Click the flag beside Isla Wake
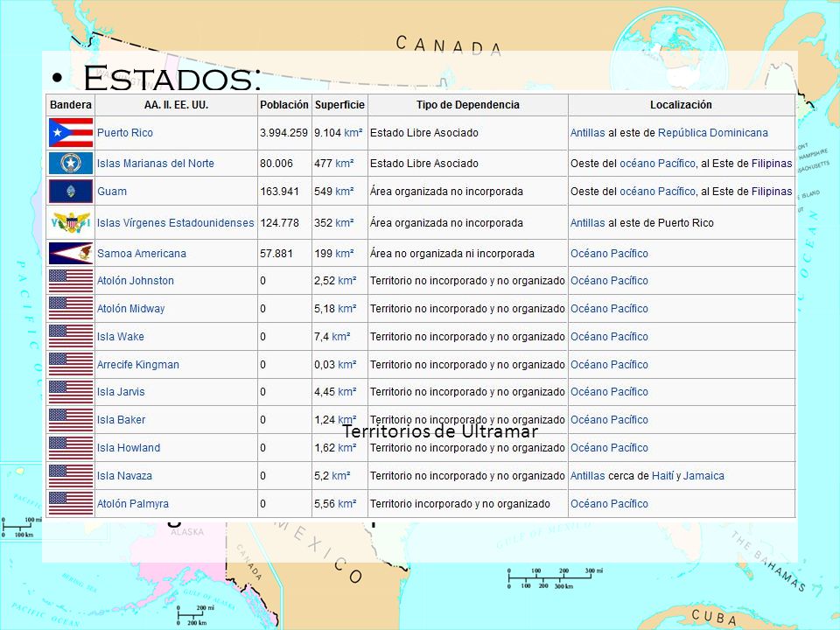The height and width of the screenshot is (630, 840). point(71,336)
